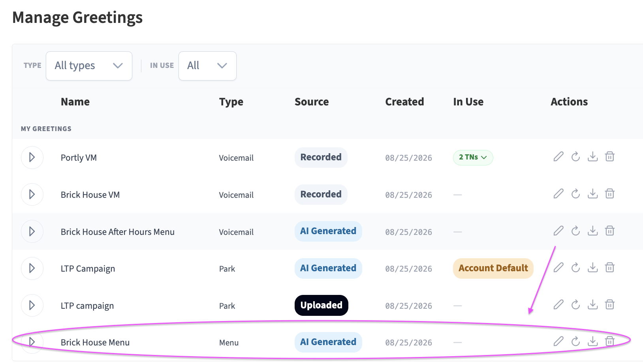Click refresh icon for Account Default row

[x=575, y=268]
